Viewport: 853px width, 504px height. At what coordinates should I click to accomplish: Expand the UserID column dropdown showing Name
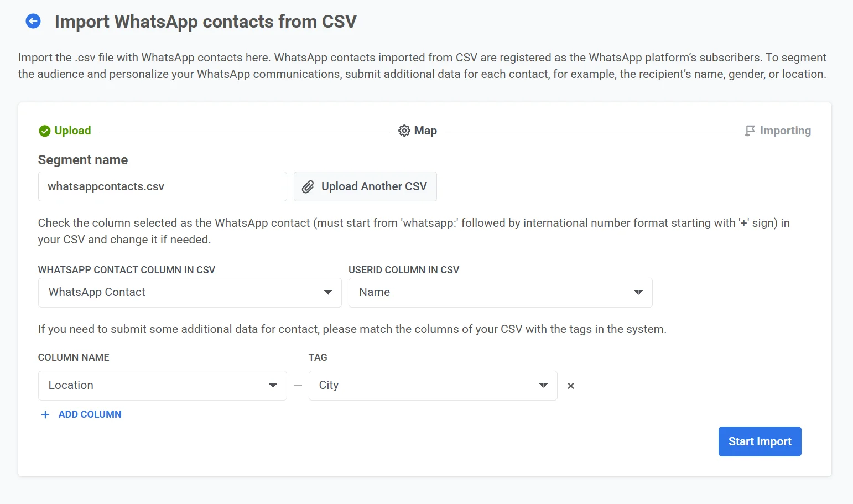500,293
